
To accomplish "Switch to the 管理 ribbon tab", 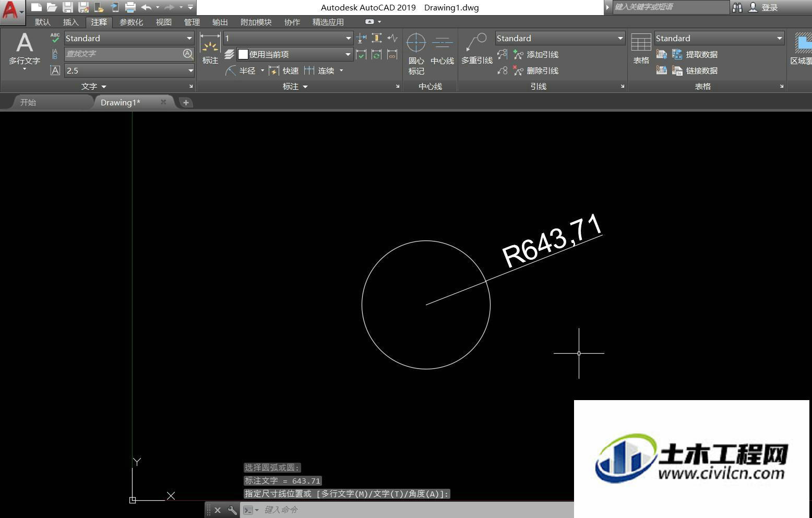I will pos(192,22).
